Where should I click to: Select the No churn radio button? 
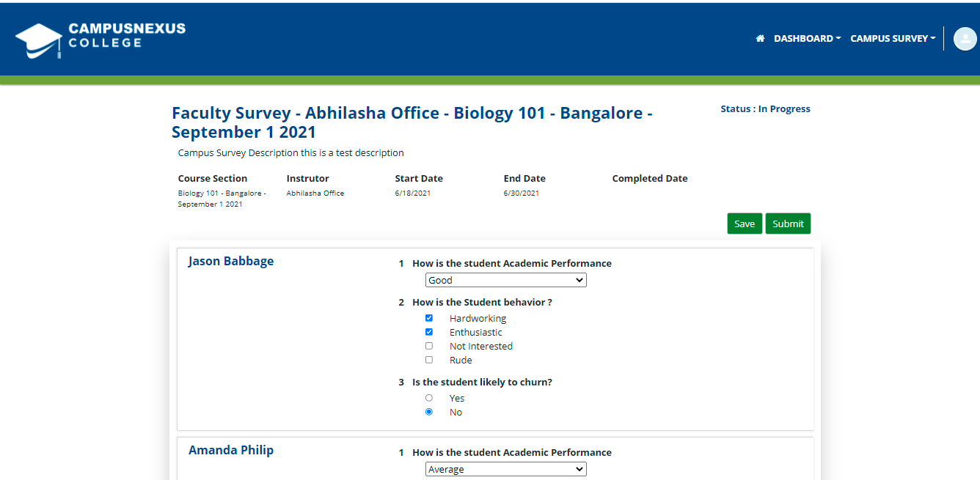tap(429, 411)
